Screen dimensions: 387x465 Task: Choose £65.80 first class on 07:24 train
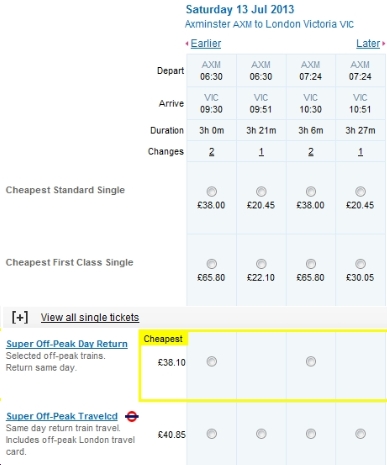click(311, 264)
